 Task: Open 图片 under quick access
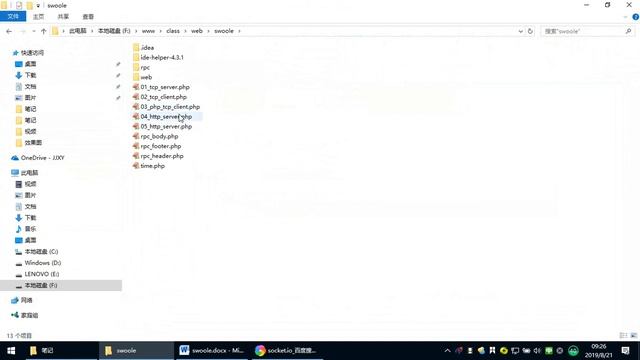pos(26,98)
